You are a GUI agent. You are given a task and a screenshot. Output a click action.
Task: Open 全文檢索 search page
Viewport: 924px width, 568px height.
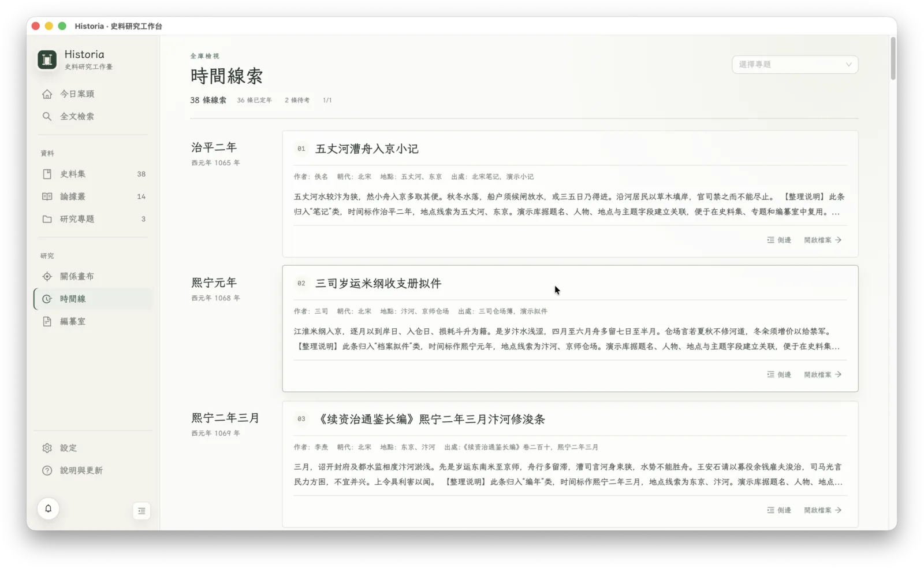click(x=92, y=116)
